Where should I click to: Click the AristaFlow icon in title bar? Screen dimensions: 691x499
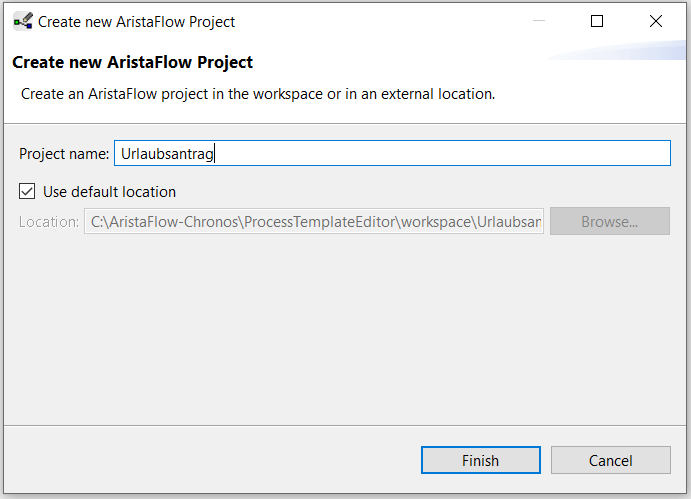[23, 22]
